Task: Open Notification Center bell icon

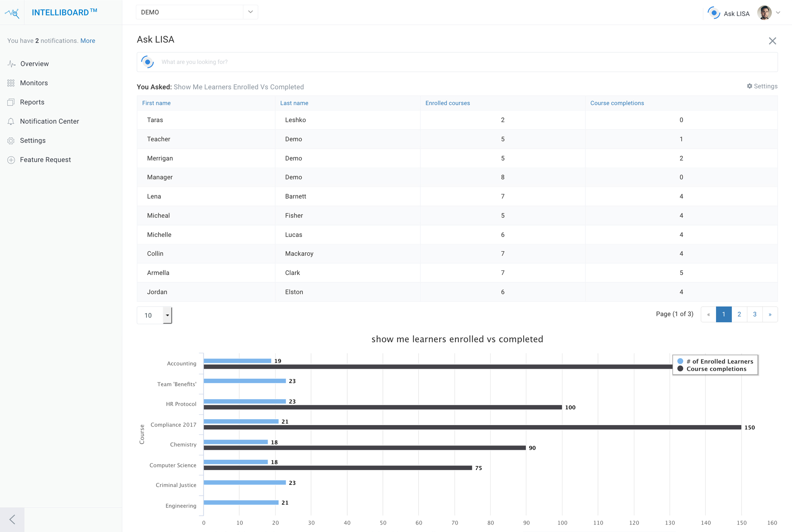Action: coord(11,122)
